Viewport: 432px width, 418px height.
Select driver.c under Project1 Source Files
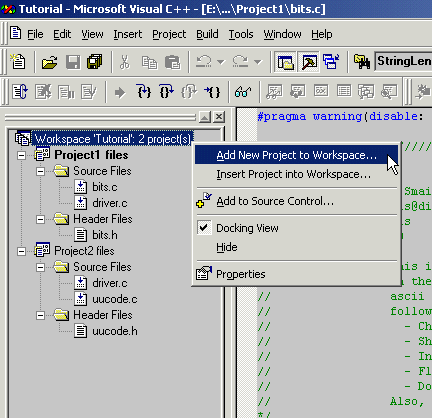[110, 203]
